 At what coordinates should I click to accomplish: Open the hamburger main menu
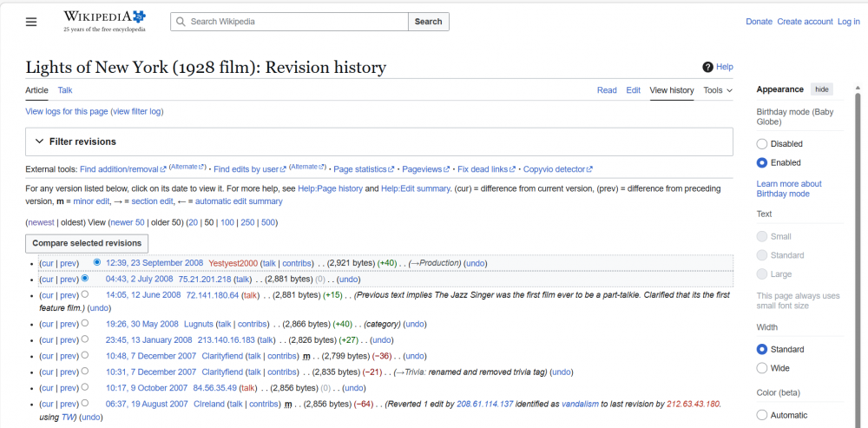tap(31, 22)
